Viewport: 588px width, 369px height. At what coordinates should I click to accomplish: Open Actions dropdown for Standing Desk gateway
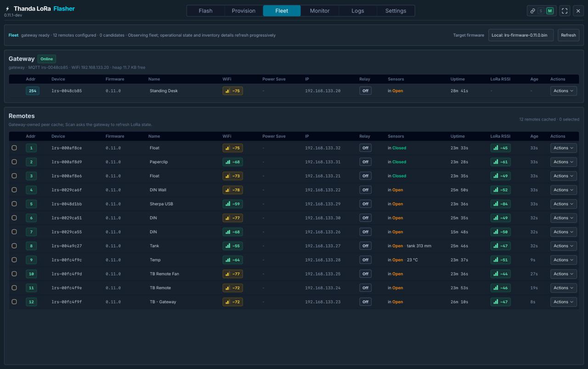coord(564,91)
